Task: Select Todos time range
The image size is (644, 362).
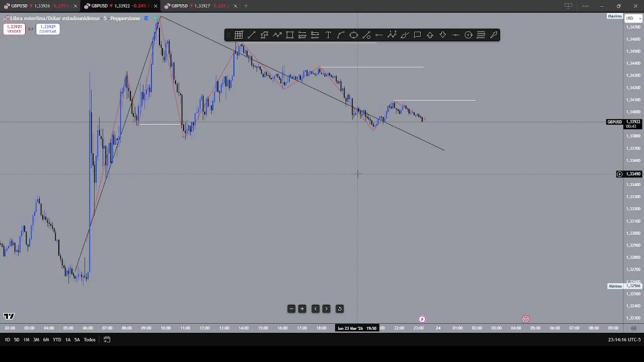Action: [90, 340]
